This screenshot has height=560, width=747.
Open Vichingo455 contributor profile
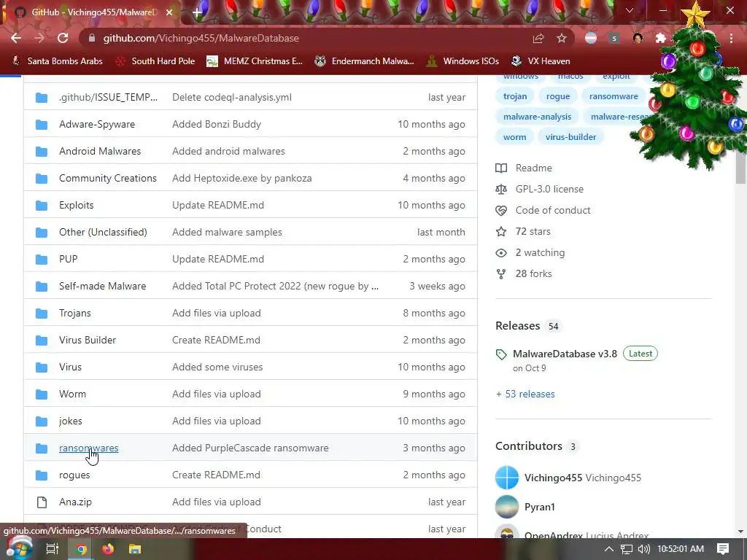click(553, 478)
